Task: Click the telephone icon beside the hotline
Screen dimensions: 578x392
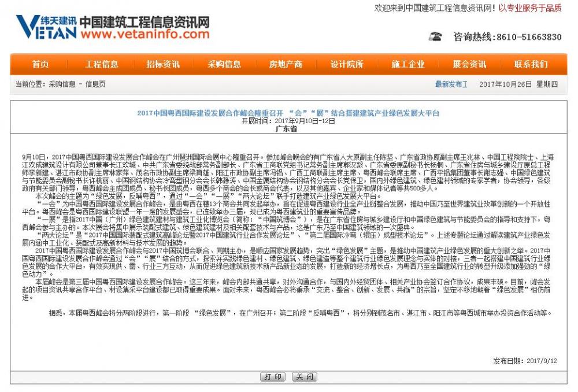Action: click(x=435, y=37)
